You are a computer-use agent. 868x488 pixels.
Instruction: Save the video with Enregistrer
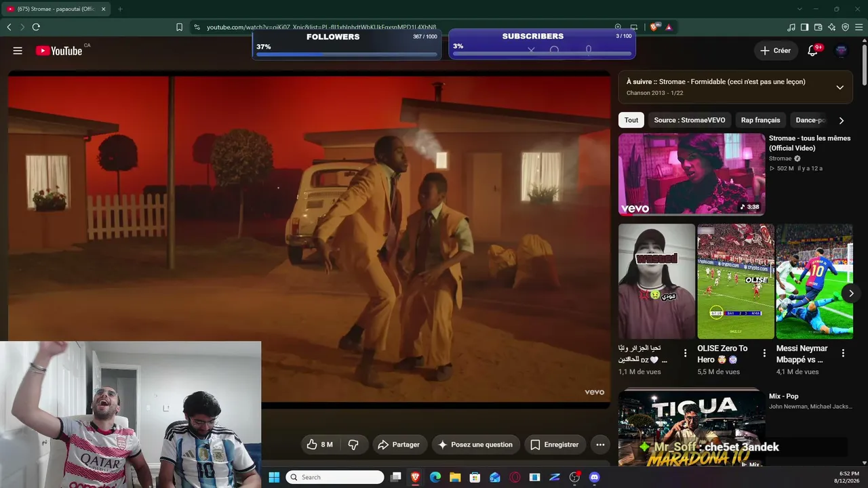click(x=555, y=445)
